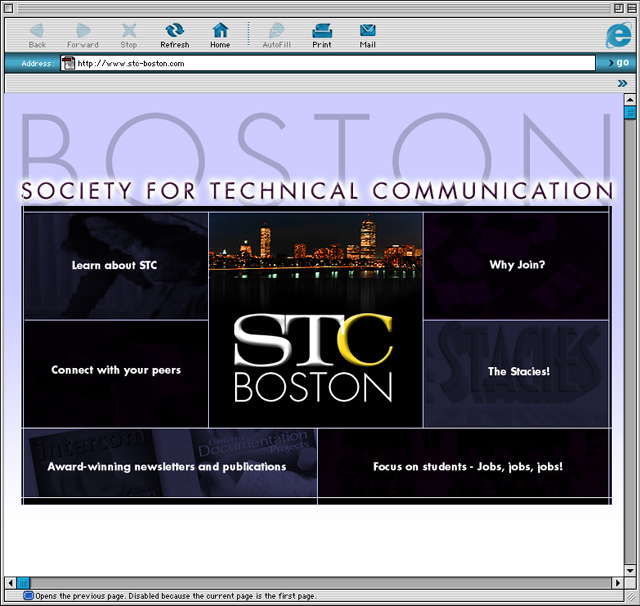Screen dimensions: 640x606
Task: Expand the favorites bar double chevron
Action: 622,84
